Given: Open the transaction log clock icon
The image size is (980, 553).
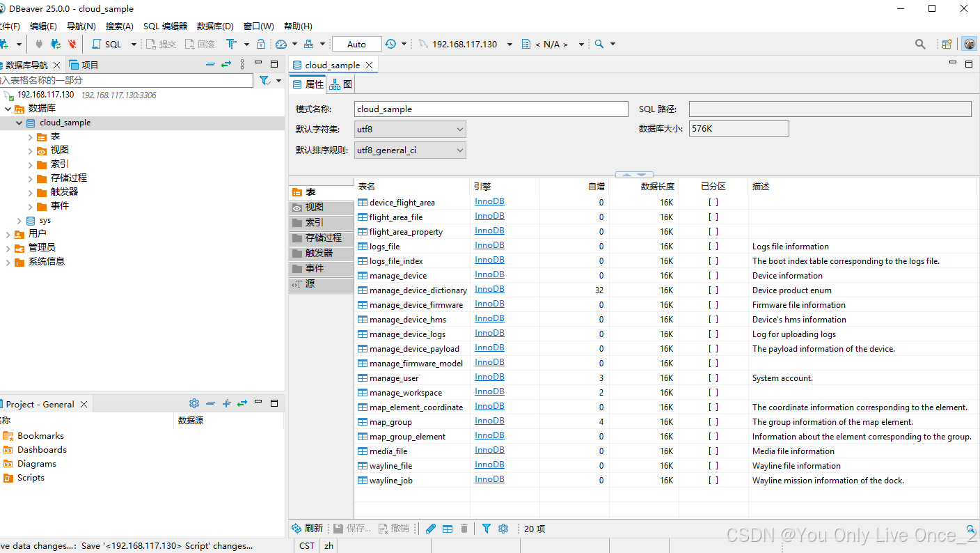Looking at the screenshot, I should tap(391, 44).
